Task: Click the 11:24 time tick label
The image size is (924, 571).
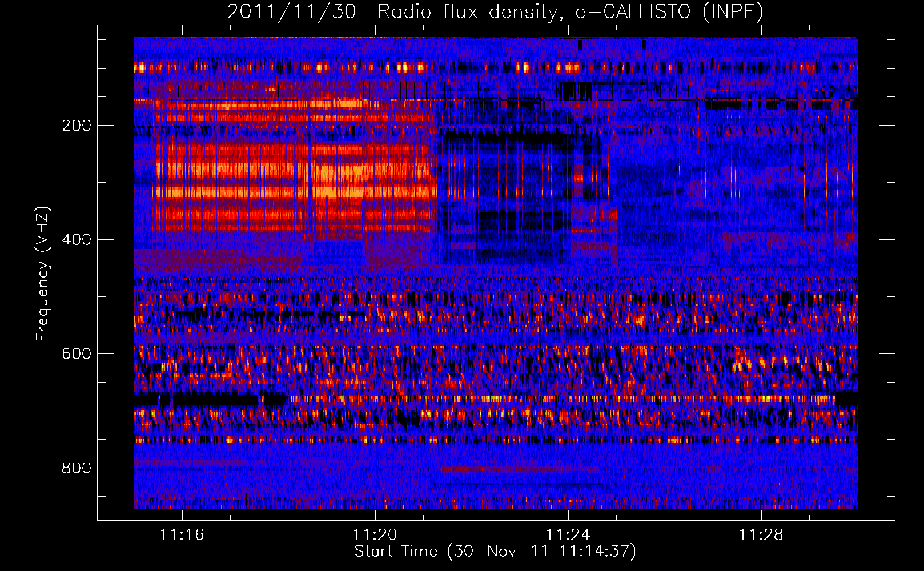Action: click(x=568, y=535)
